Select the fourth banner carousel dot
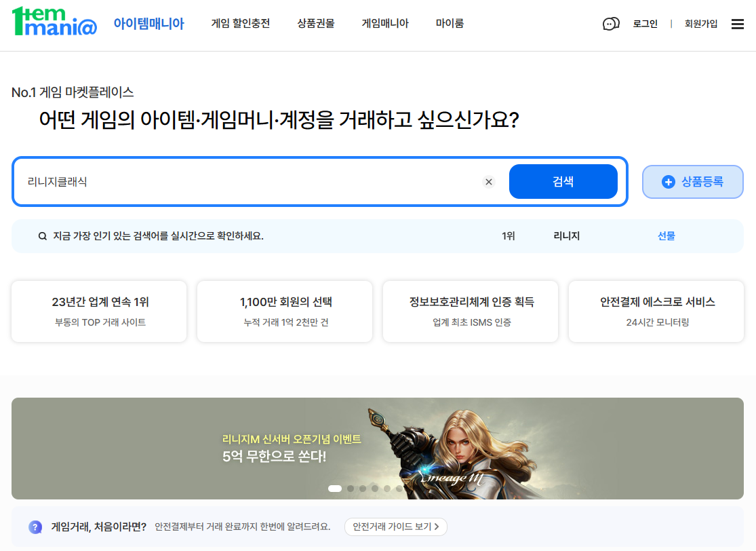 375,489
